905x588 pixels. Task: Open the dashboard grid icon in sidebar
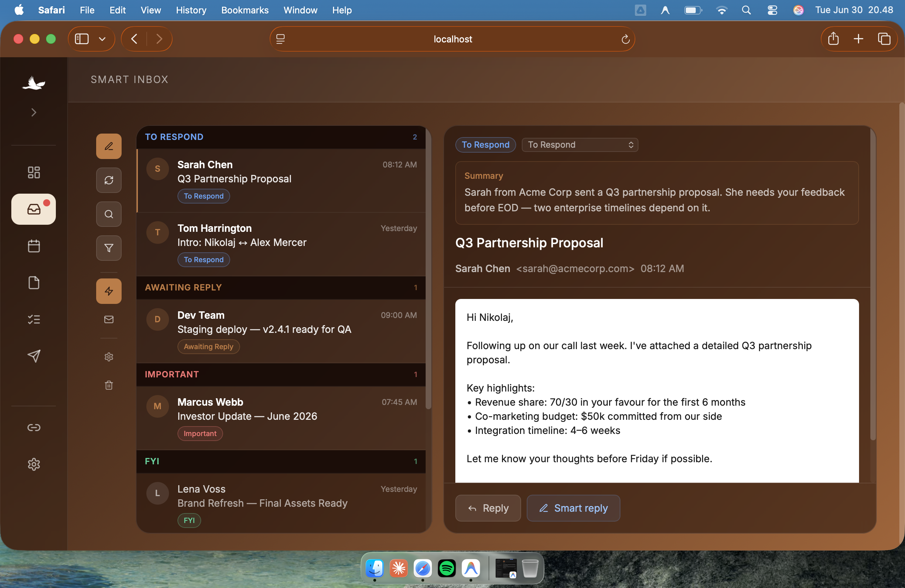(34, 172)
